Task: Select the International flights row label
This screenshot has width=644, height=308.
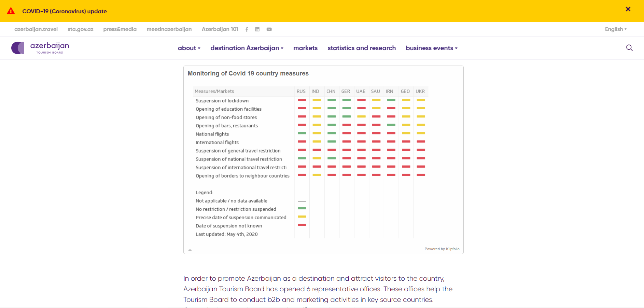Action: coord(217,142)
